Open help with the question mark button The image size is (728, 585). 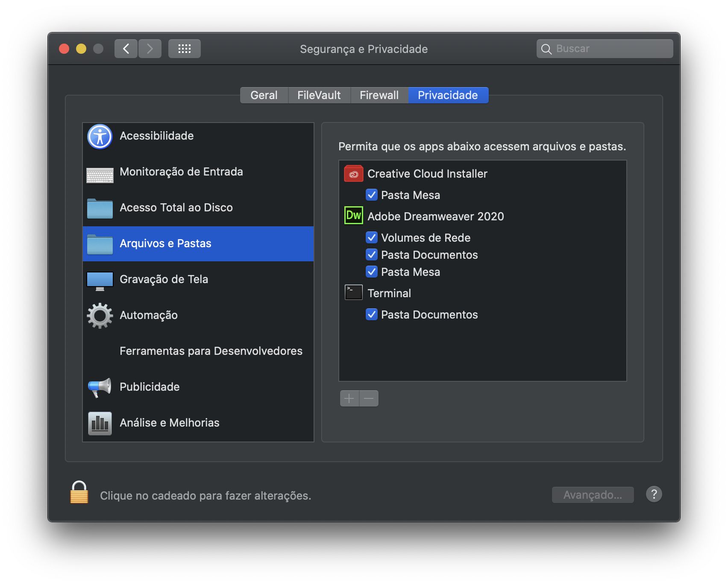click(654, 494)
